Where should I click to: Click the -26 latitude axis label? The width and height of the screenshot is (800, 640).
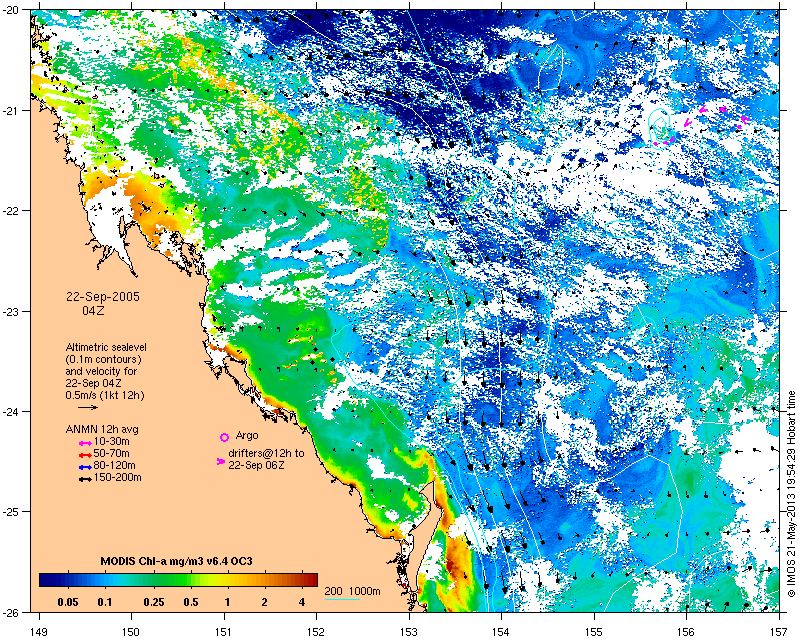tap(12, 611)
